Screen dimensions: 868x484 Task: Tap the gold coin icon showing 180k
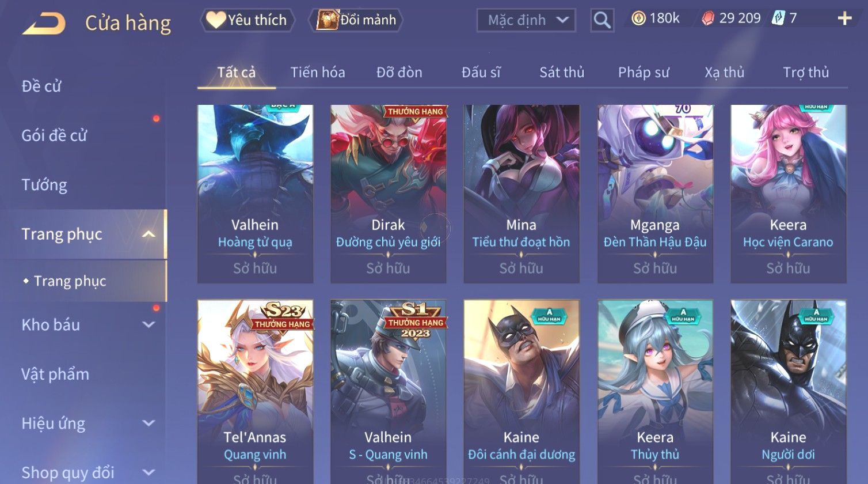[x=638, y=19]
